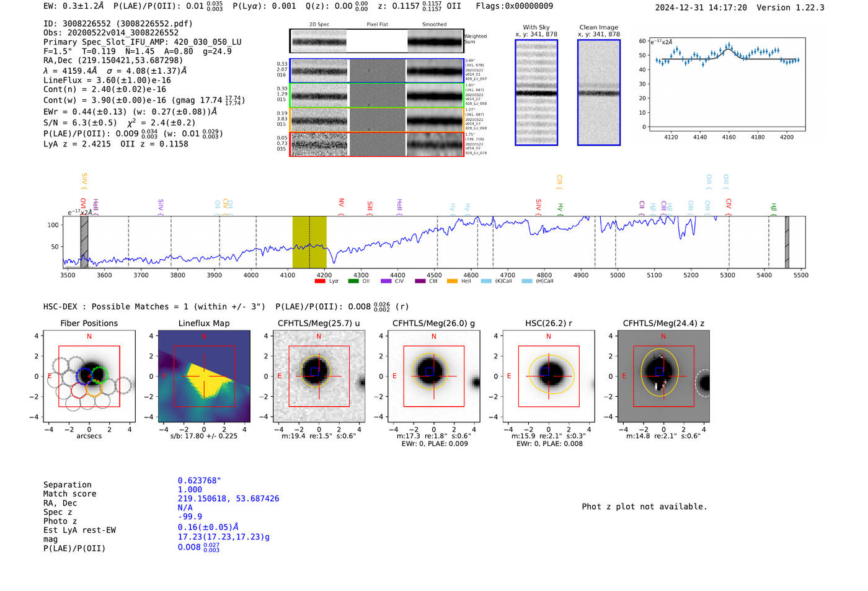868x591 pixels.
Task: Click the red OVI line label
Action: (x=83, y=207)
